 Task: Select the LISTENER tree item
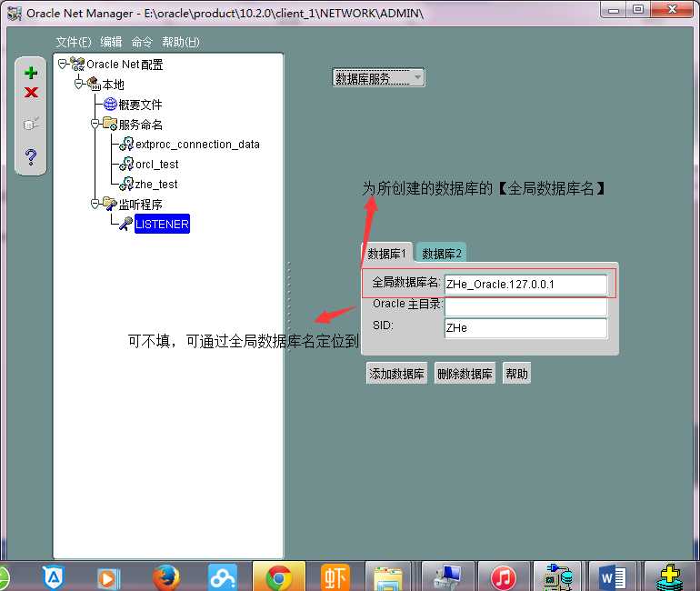pos(162,224)
